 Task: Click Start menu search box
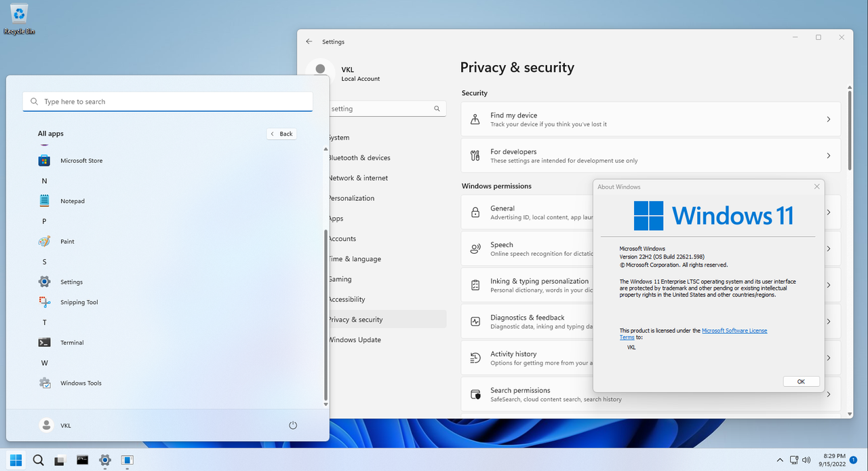[x=167, y=102]
